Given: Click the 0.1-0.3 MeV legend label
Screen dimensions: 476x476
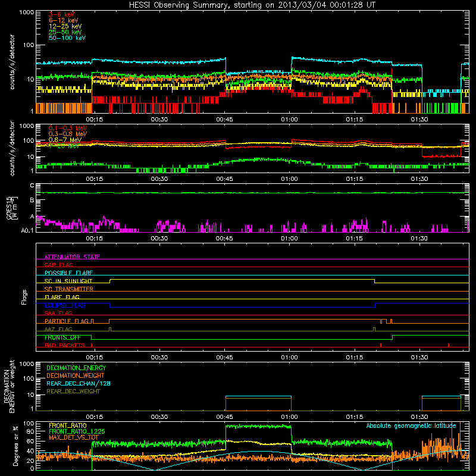Looking at the screenshot, I should tap(68, 128).
